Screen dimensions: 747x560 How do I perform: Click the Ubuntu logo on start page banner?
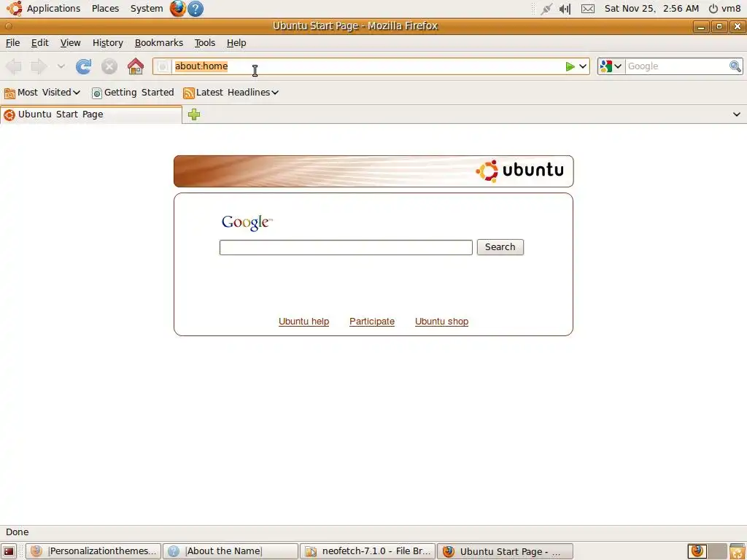[x=519, y=171]
